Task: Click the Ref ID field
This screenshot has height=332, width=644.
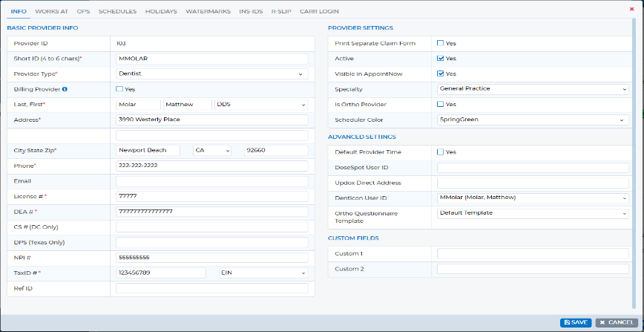Action: tap(212, 288)
